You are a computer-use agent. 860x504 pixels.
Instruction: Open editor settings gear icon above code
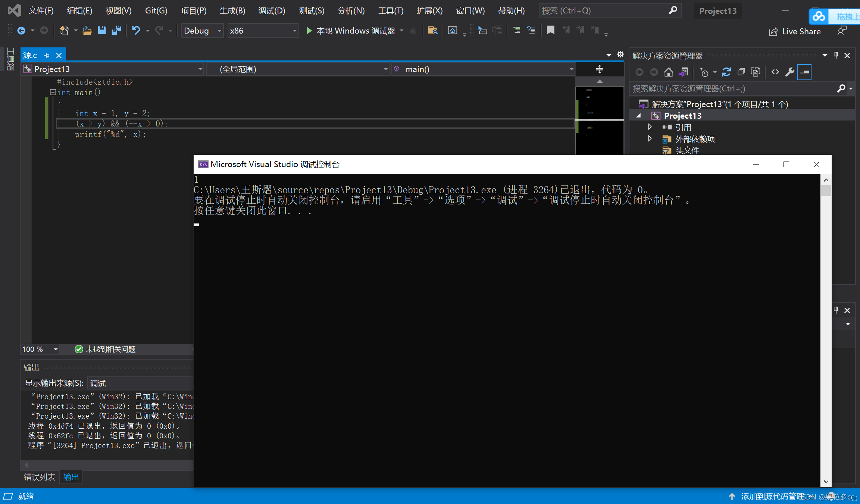620,54
